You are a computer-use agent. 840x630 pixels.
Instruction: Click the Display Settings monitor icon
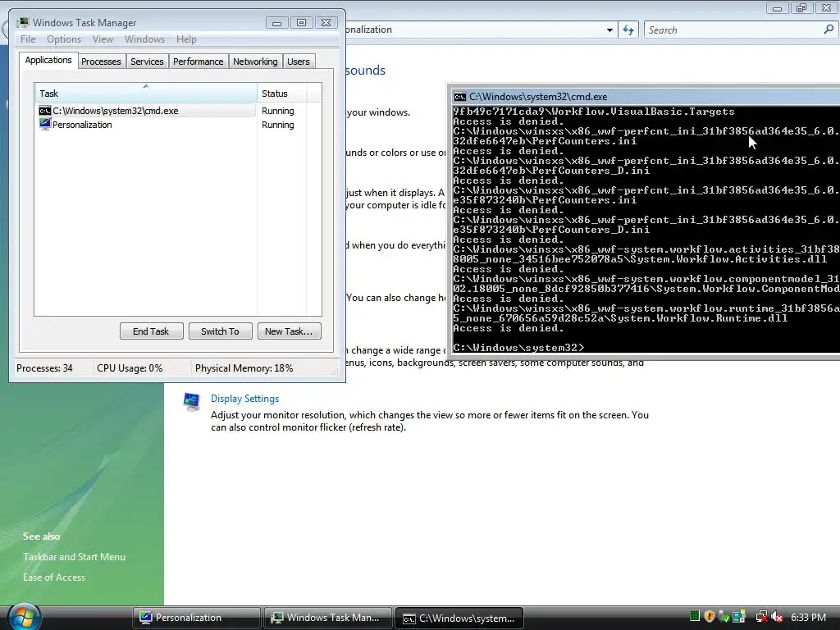pos(192,400)
